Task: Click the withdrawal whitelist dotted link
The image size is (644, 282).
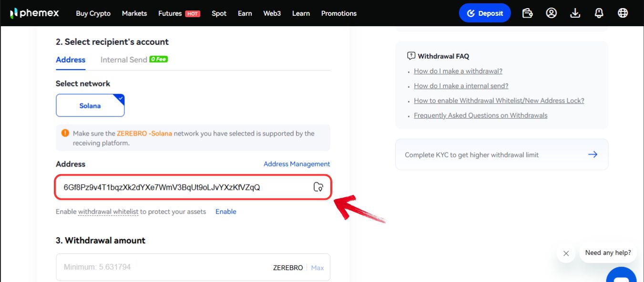Action: point(108,211)
